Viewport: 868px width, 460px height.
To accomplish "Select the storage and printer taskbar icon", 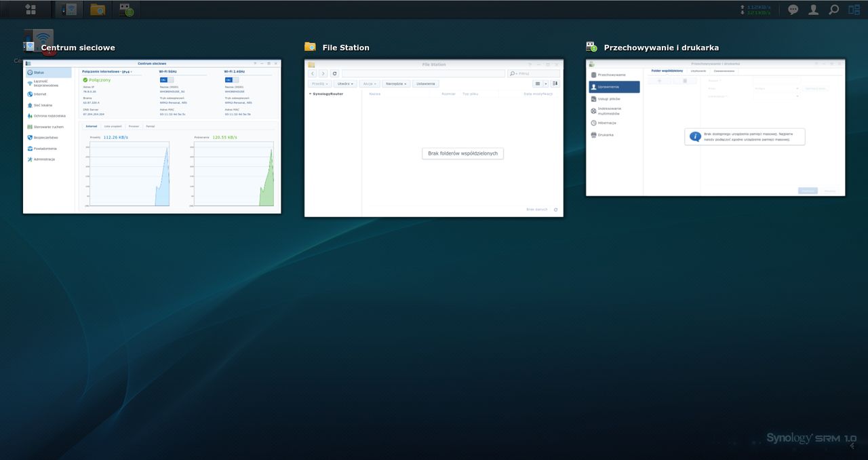I will click(126, 9).
